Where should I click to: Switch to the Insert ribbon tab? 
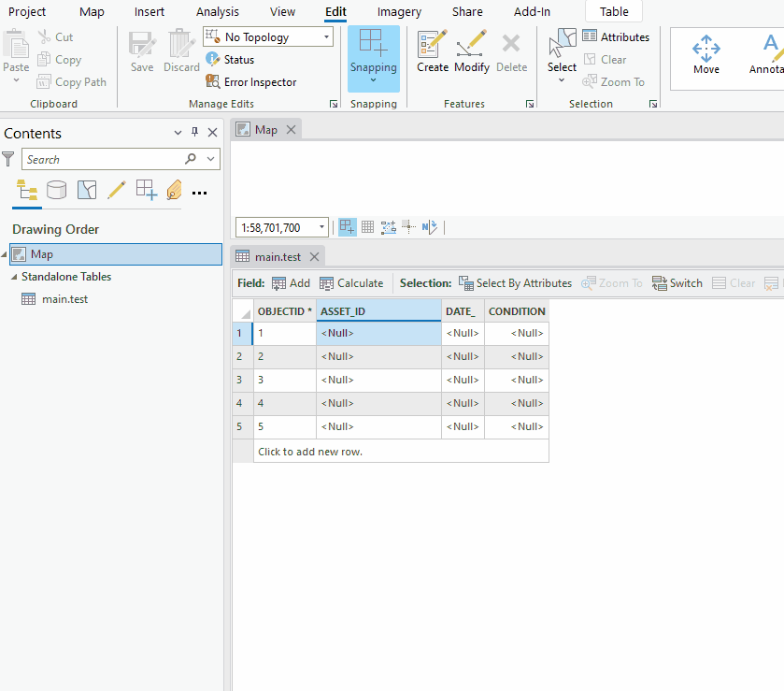[x=149, y=11]
